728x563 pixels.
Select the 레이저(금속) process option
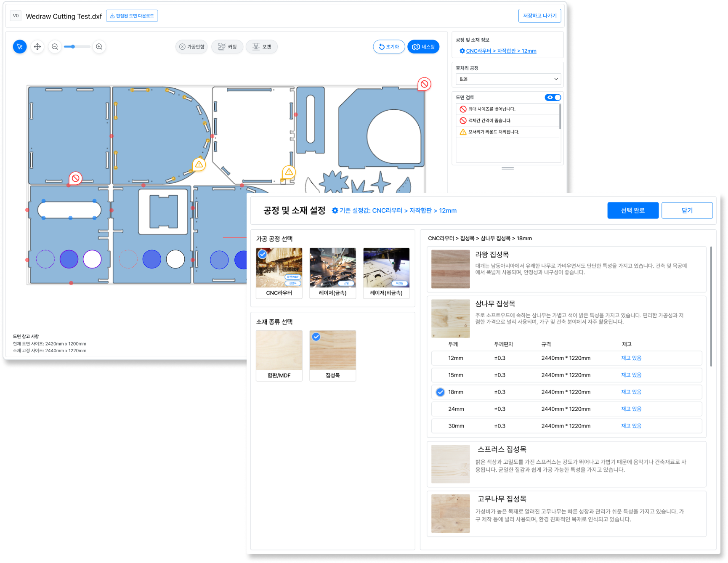332,273
